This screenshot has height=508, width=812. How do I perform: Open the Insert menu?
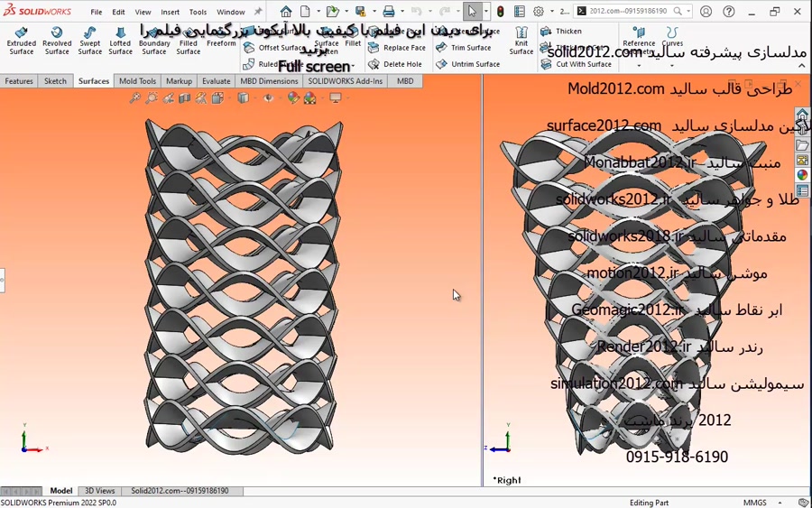pos(170,12)
